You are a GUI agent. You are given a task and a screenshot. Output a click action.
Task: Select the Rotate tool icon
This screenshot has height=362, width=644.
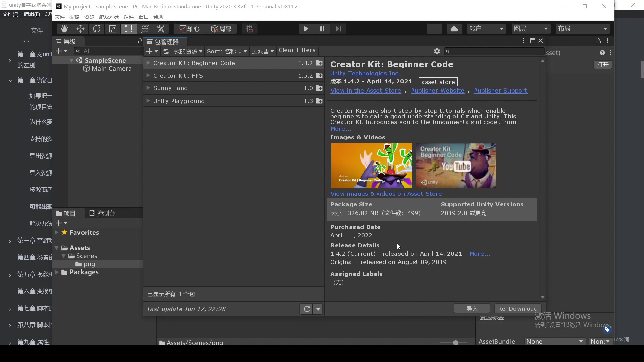point(97,29)
